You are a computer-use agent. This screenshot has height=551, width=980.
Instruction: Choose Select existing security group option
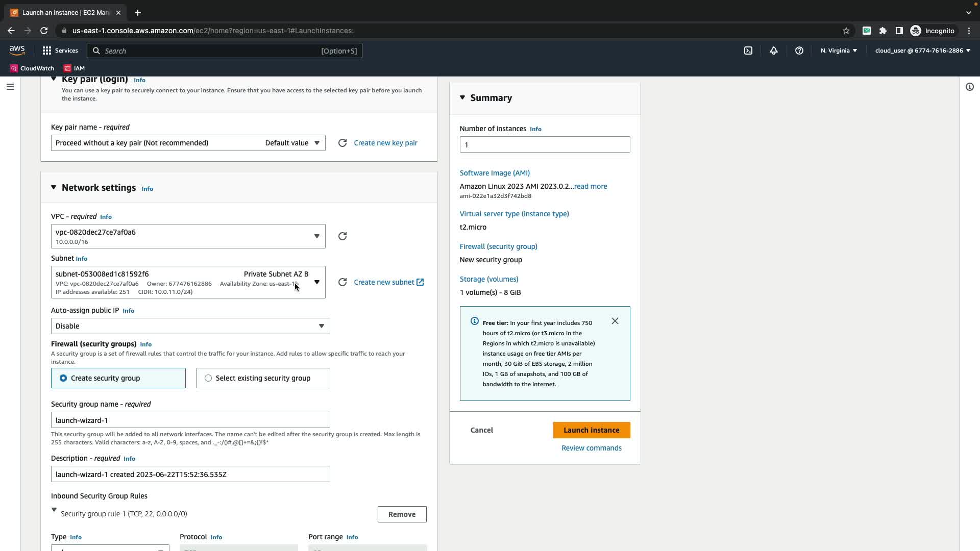tap(208, 378)
